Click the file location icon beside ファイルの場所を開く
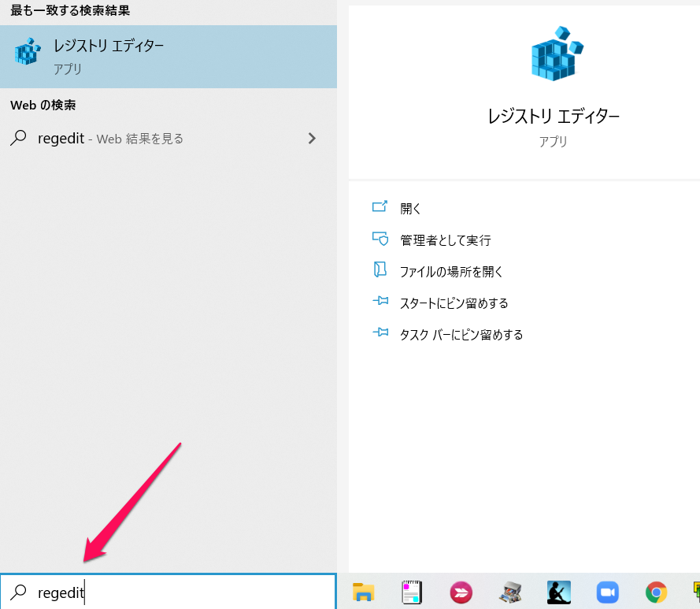Viewport: 700px width, 609px height. pos(380,269)
